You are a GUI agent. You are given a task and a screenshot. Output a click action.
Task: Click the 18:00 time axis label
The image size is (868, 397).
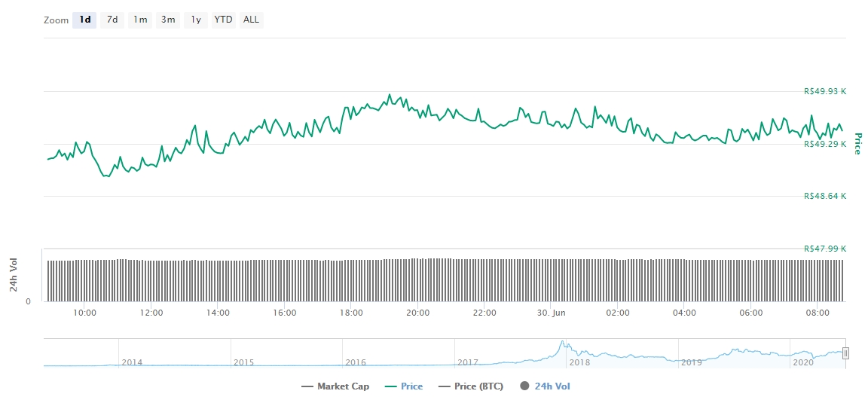click(x=351, y=313)
